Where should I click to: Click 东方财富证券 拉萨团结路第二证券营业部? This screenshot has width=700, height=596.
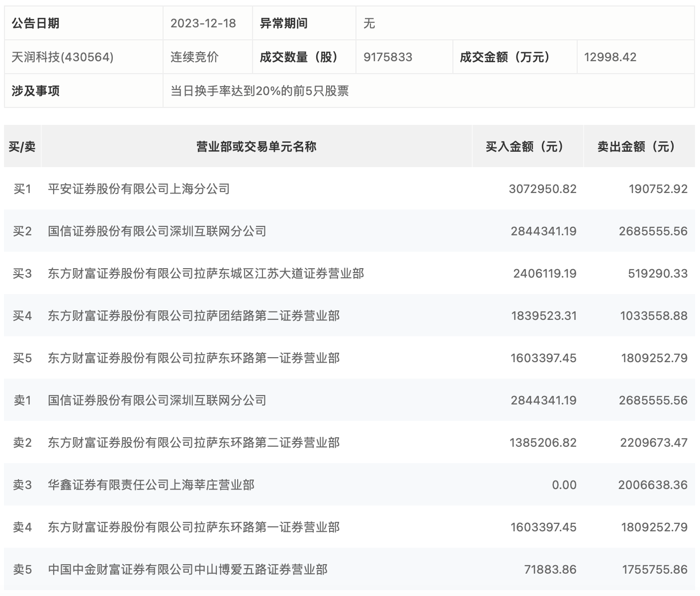pyautogui.click(x=194, y=316)
